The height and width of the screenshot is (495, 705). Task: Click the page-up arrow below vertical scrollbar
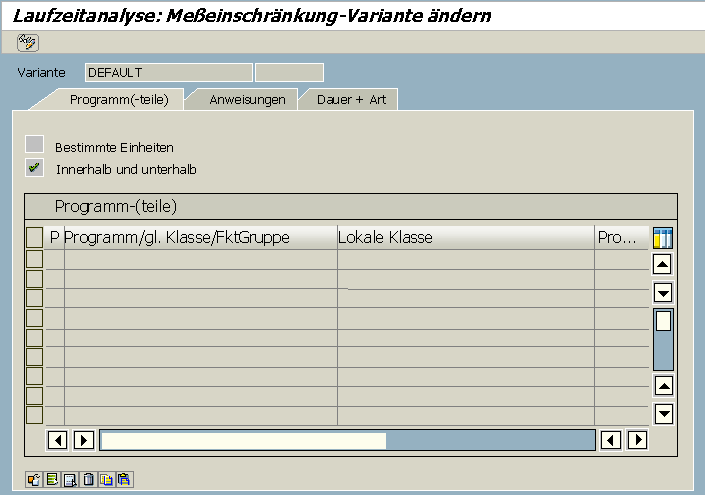pyautogui.click(x=663, y=386)
